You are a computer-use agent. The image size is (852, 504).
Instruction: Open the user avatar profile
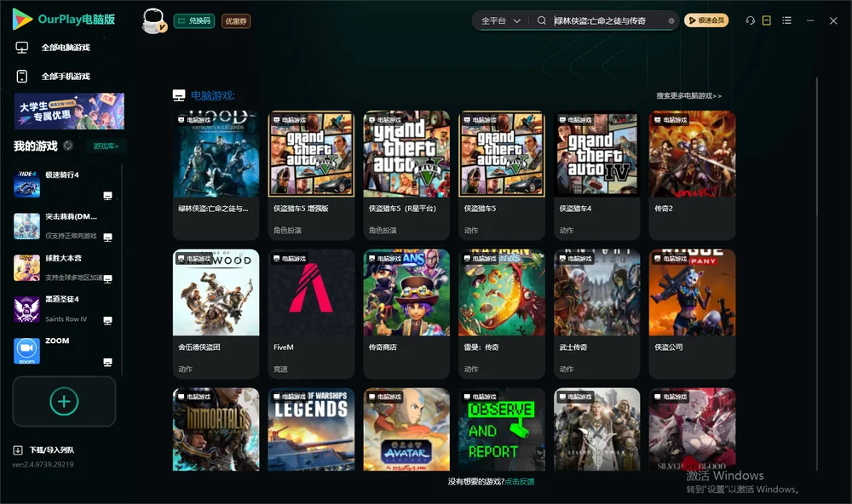(153, 20)
